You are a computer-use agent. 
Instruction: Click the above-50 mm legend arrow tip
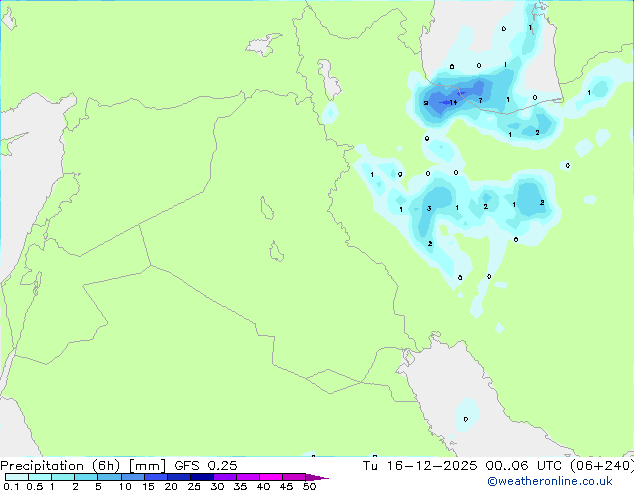pos(317,477)
